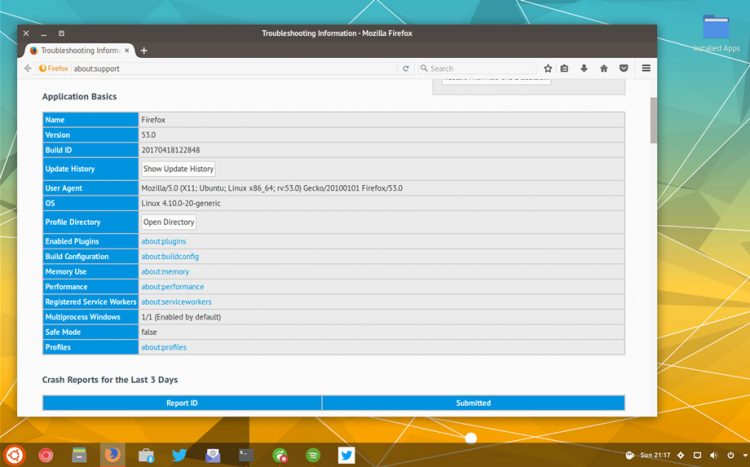Go to Home page icon

(604, 68)
